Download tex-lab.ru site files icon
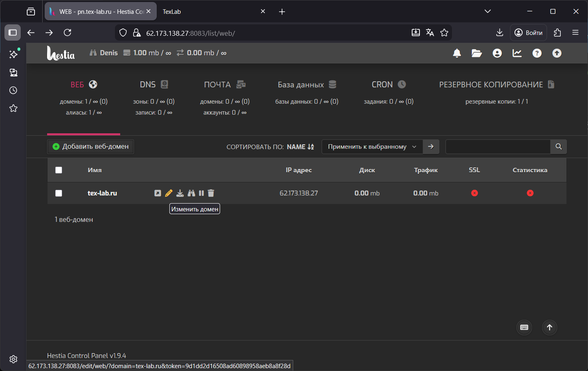 [180, 193]
